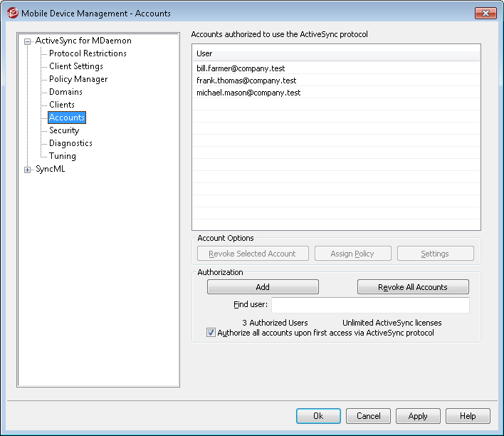Close the Mobile Device Management window
The width and height of the screenshot is (504, 436).
485,14
